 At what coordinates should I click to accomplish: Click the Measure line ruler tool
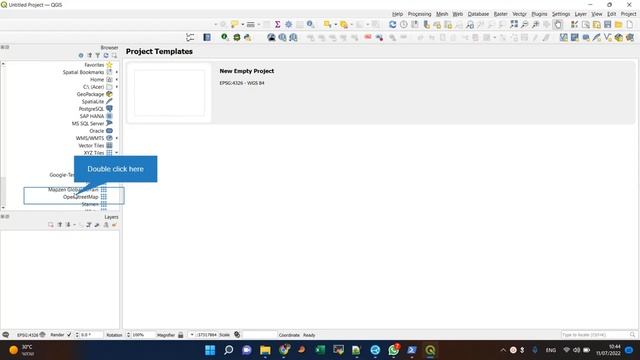point(251,24)
